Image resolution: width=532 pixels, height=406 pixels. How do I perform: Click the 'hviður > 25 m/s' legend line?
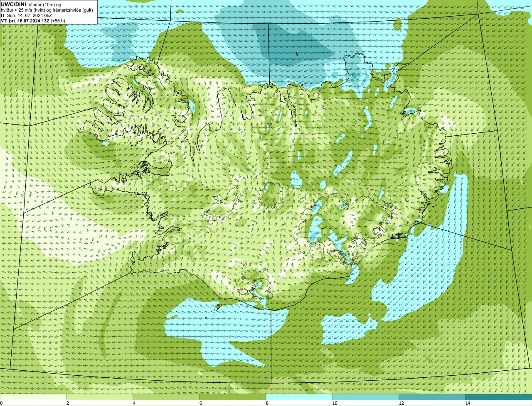(x=47, y=10)
